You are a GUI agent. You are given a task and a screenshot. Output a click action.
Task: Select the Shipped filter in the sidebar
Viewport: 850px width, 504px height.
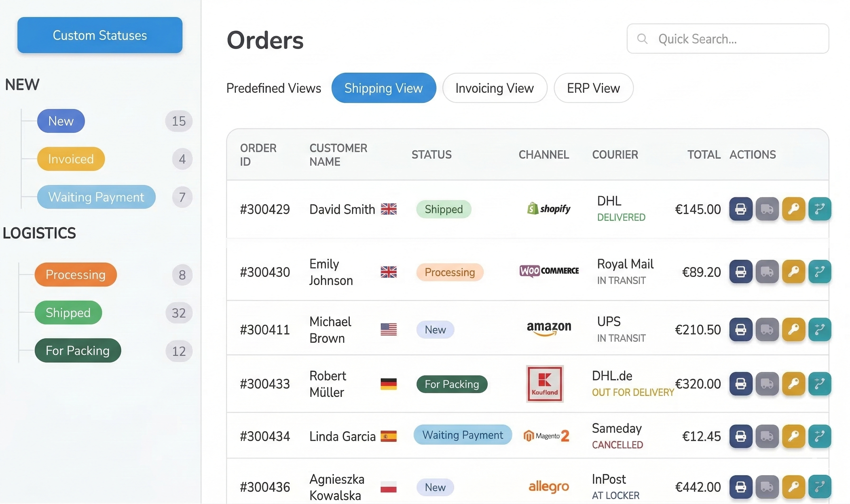68,312
